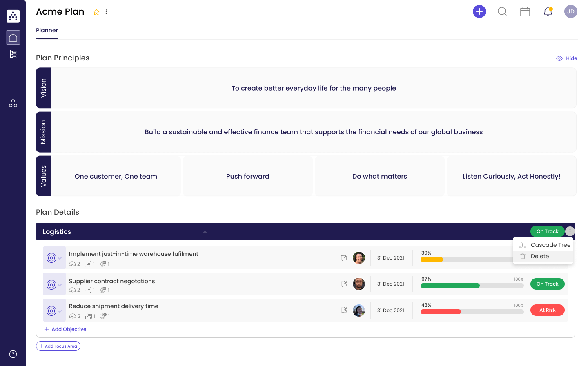588x366 pixels.
Task: Click the help question mark icon
Action: coord(13,354)
